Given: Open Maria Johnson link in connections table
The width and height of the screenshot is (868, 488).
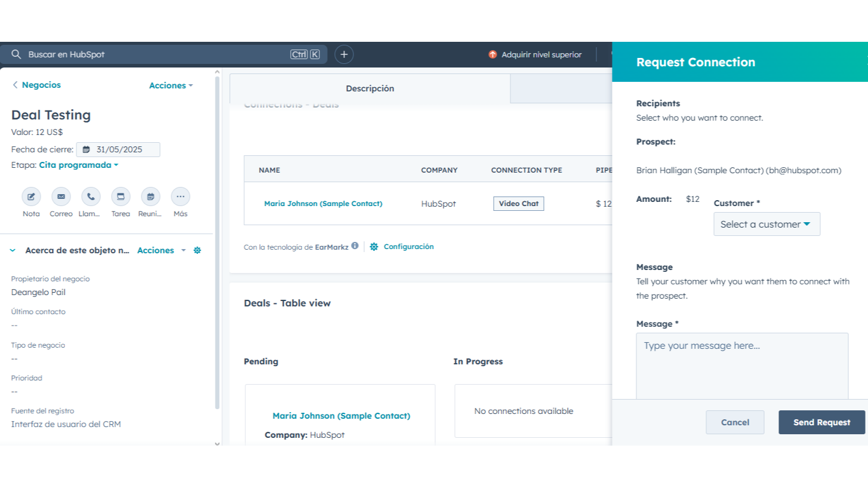Looking at the screenshot, I should pyautogui.click(x=323, y=204).
